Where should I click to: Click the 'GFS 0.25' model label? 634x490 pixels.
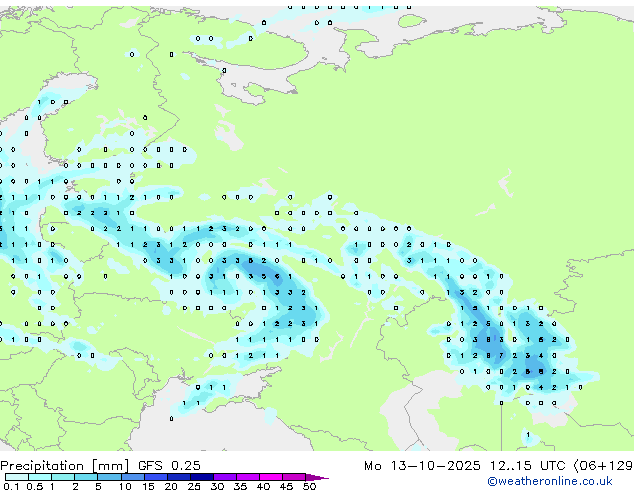pyautogui.click(x=169, y=465)
